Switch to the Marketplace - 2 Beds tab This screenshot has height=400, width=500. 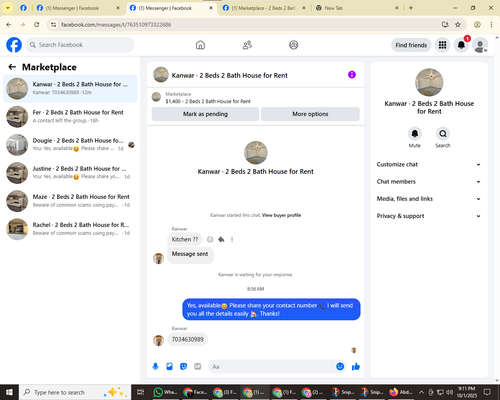tap(265, 8)
